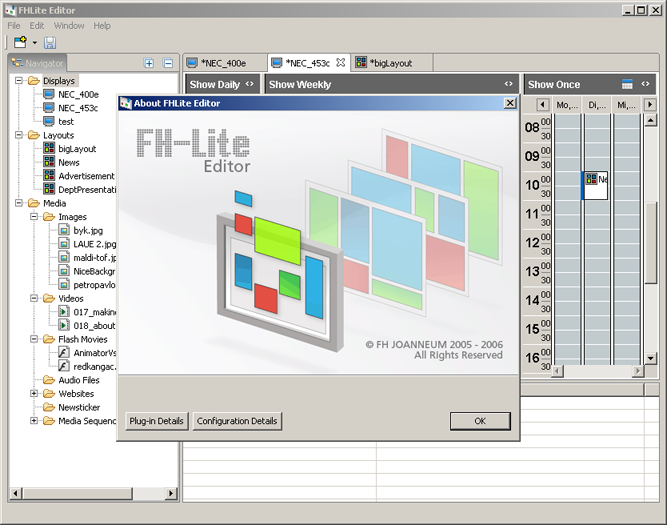Click the petropavlo image file icon
667x525 pixels.
[64, 285]
